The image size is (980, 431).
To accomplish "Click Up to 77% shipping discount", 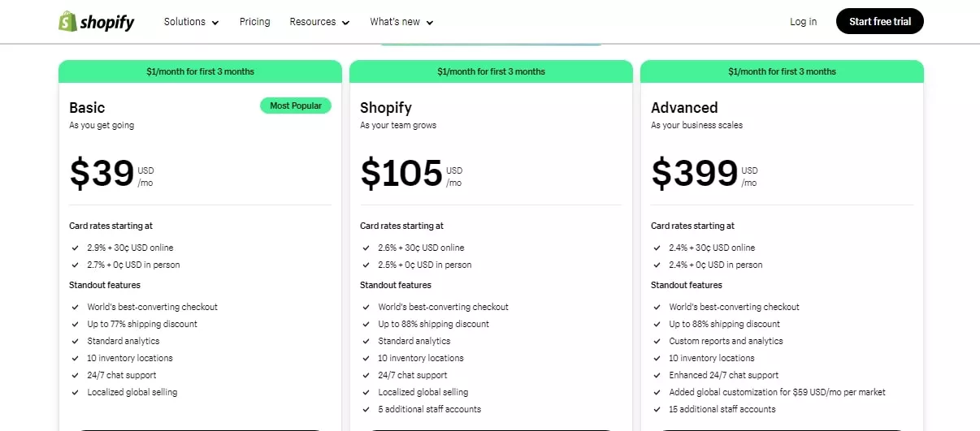I will (x=142, y=324).
